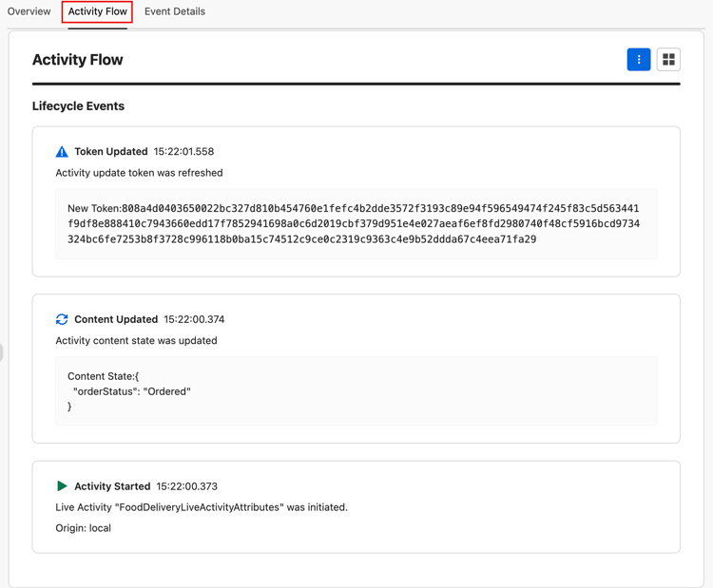Click the FoodDeliveryLiveActivityAttributes initiated message

202,507
